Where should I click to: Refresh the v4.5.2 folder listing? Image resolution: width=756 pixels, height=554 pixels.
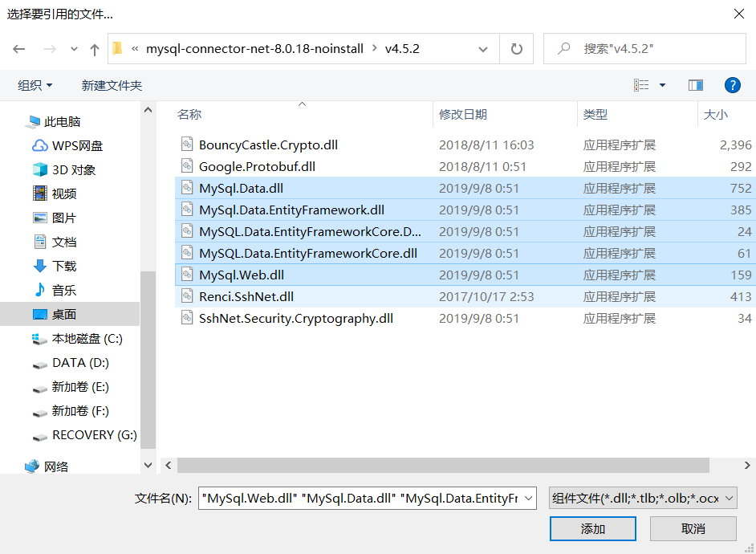click(516, 49)
